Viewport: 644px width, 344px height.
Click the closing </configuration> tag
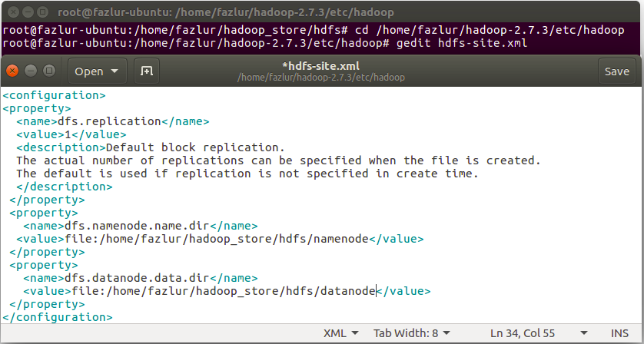point(58,317)
